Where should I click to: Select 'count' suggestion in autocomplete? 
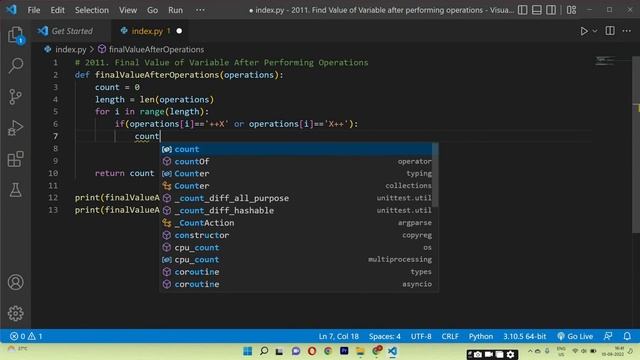tap(296, 149)
